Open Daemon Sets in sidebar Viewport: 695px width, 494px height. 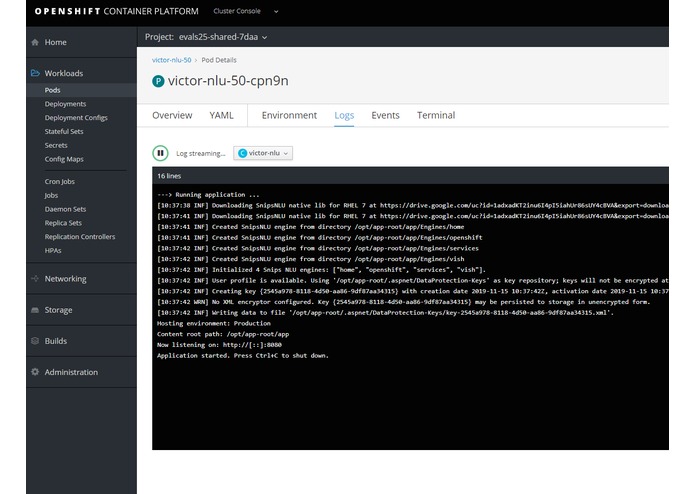(65, 209)
